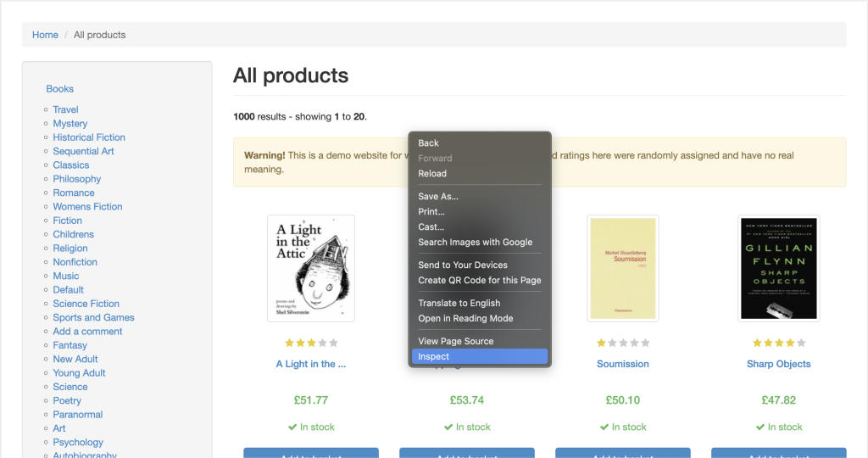Open the Books category link

pos(60,88)
